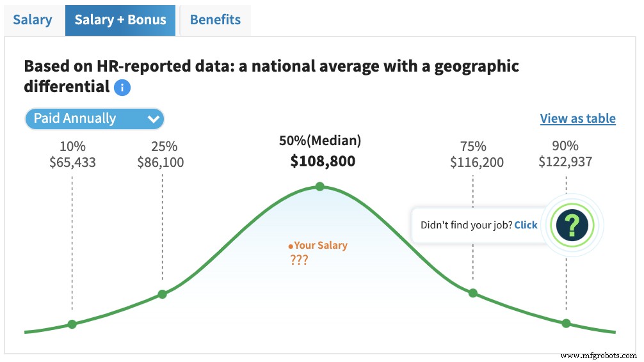Open the Benefits tab

pos(215,20)
